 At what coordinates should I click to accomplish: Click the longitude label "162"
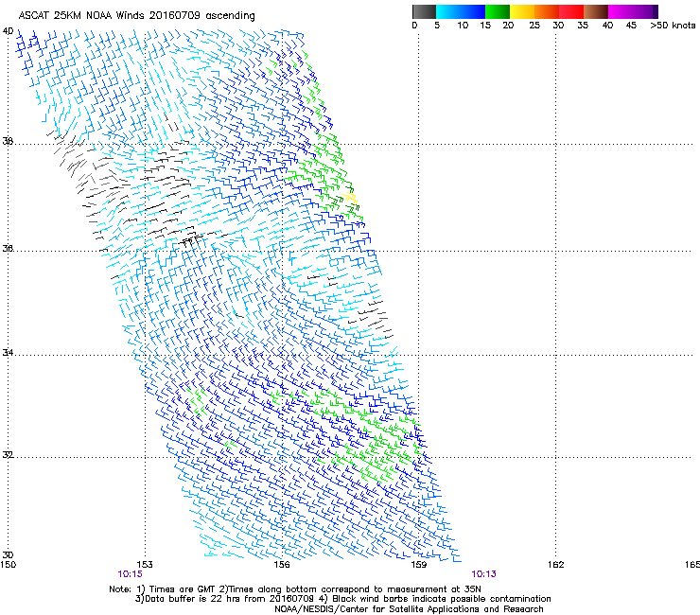pos(555,565)
